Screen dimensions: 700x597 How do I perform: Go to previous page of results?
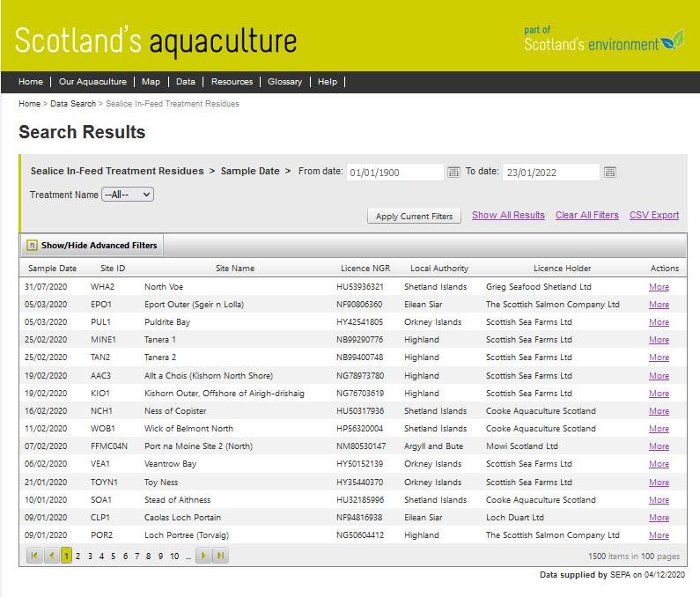[51, 556]
